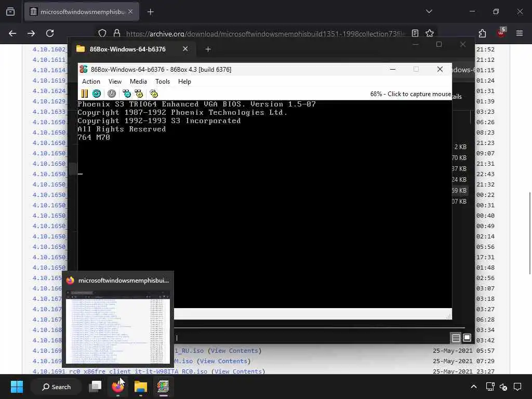Open the _RU.iso file link
Viewport: 532px width, 399px height.
click(x=189, y=351)
